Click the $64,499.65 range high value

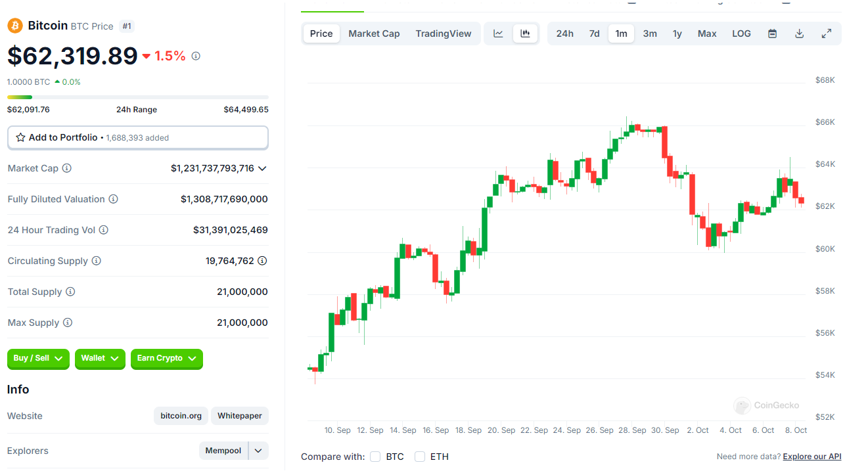click(x=246, y=110)
